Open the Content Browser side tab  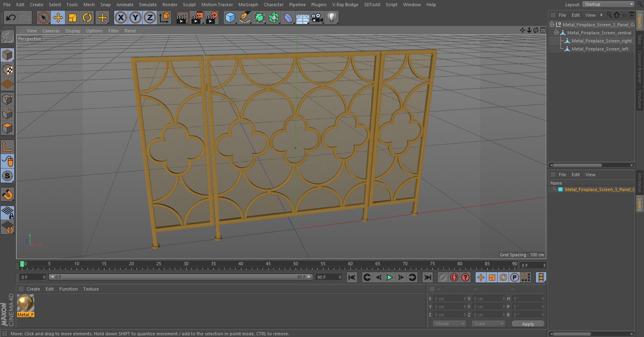[x=640, y=67]
